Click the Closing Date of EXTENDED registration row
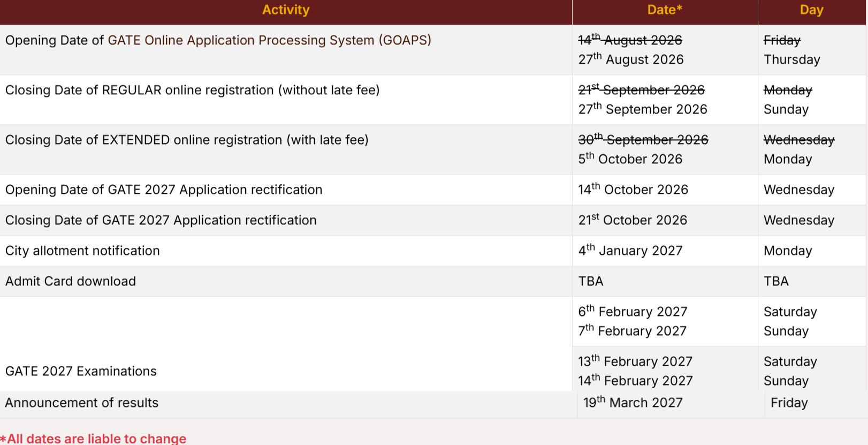868x445 pixels. pos(433,149)
